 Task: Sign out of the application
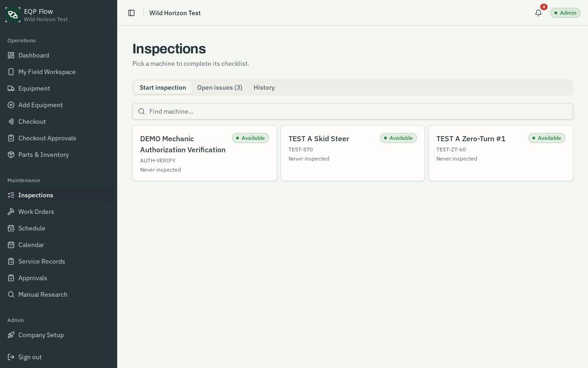click(x=59, y=357)
